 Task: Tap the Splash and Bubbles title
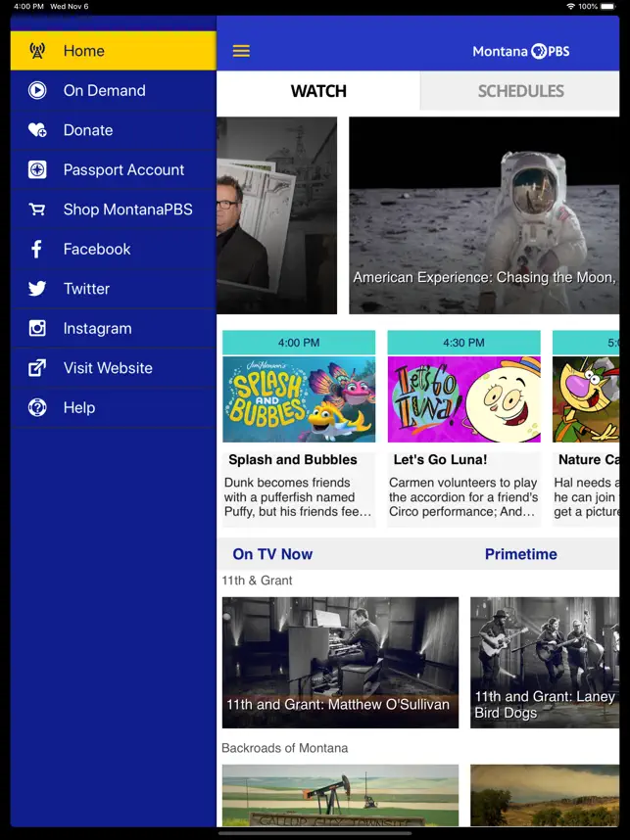click(293, 459)
